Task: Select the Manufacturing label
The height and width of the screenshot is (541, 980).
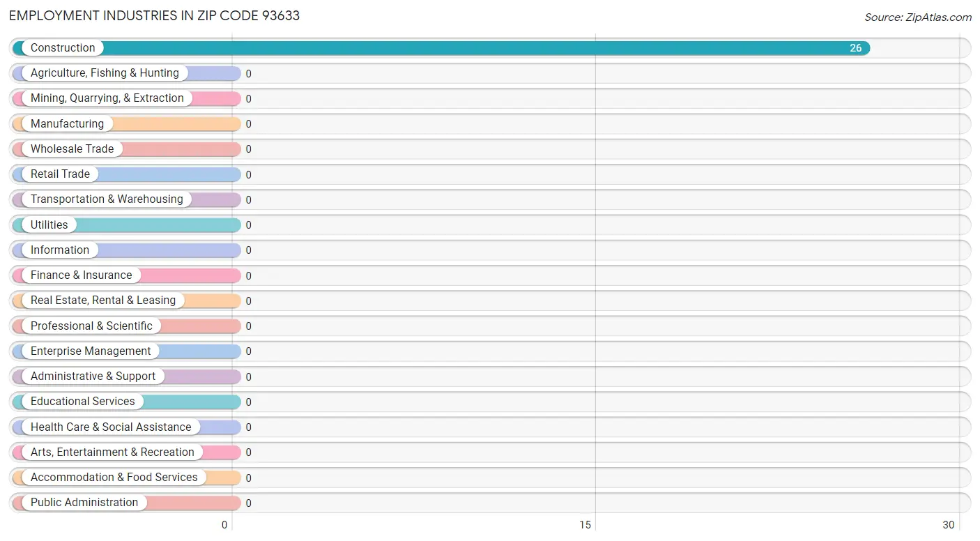Action: 67,123
